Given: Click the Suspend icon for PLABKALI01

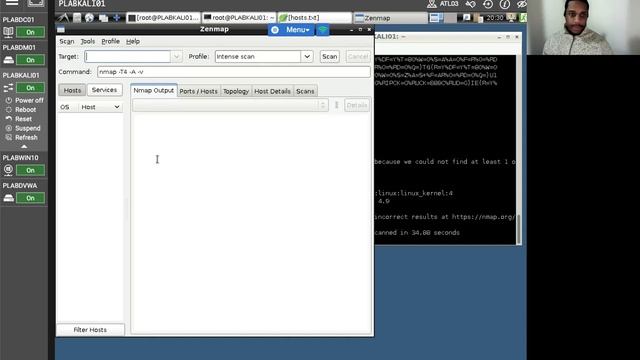Looking at the screenshot, I should [x=9, y=128].
